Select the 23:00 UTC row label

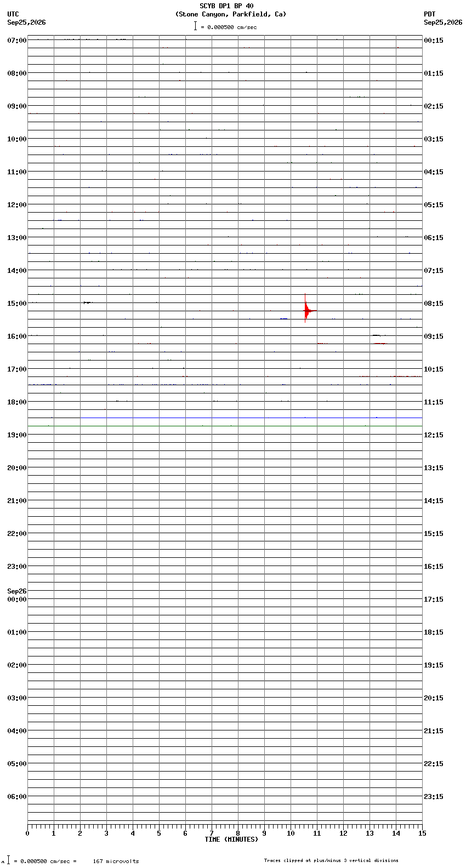coord(17,567)
